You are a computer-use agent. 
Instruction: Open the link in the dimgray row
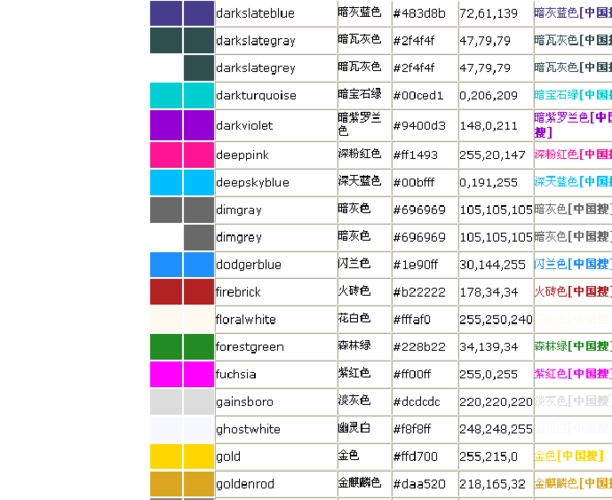[x=573, y=209]
